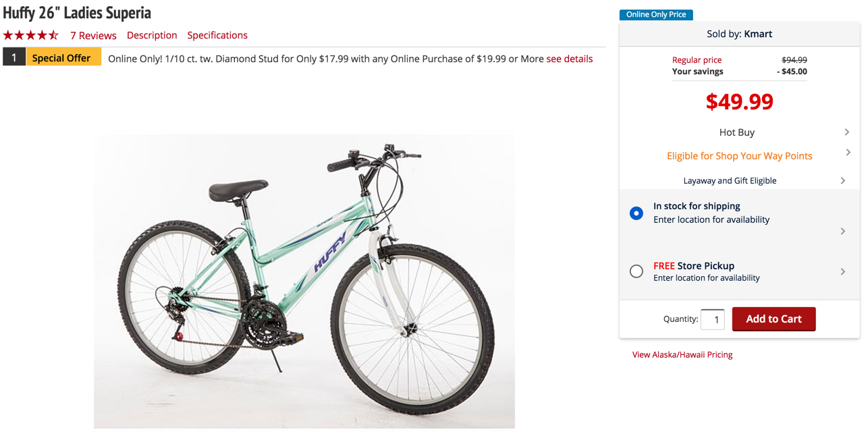Expand the store pickup availability chevron
The width and height of the screenshot is (868, 436).
[842, 272]
